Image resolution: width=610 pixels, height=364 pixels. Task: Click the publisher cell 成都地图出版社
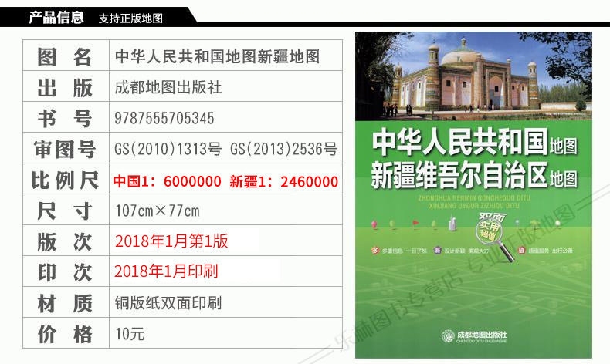click(225, 86)
